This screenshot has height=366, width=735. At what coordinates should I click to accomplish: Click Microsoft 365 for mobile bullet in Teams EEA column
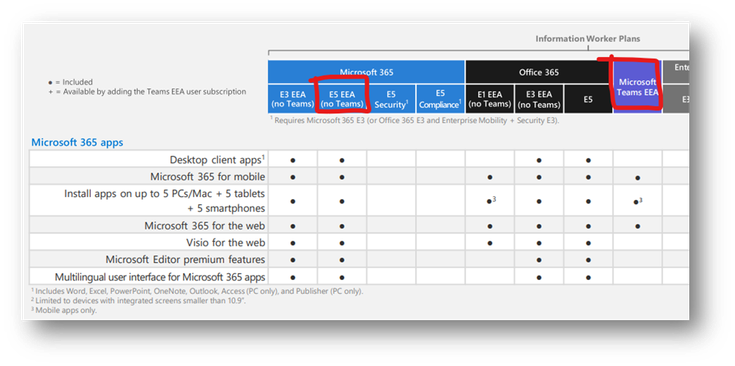637,178
